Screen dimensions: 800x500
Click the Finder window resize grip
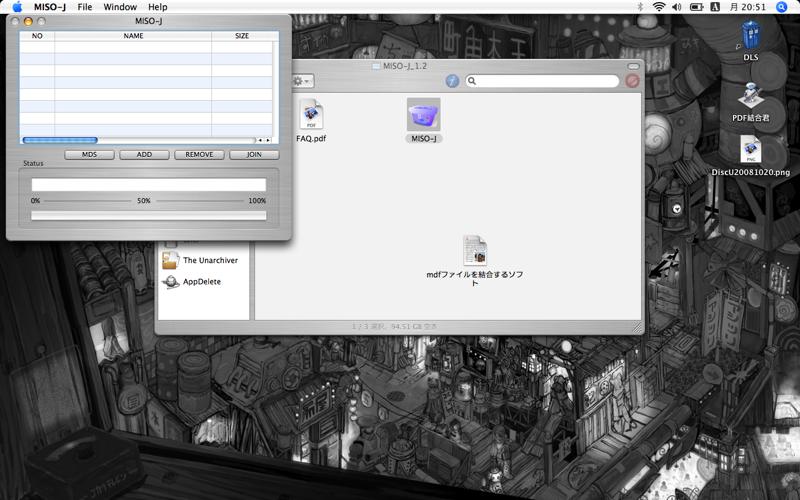pyautogui.click(x=638, y=328)
